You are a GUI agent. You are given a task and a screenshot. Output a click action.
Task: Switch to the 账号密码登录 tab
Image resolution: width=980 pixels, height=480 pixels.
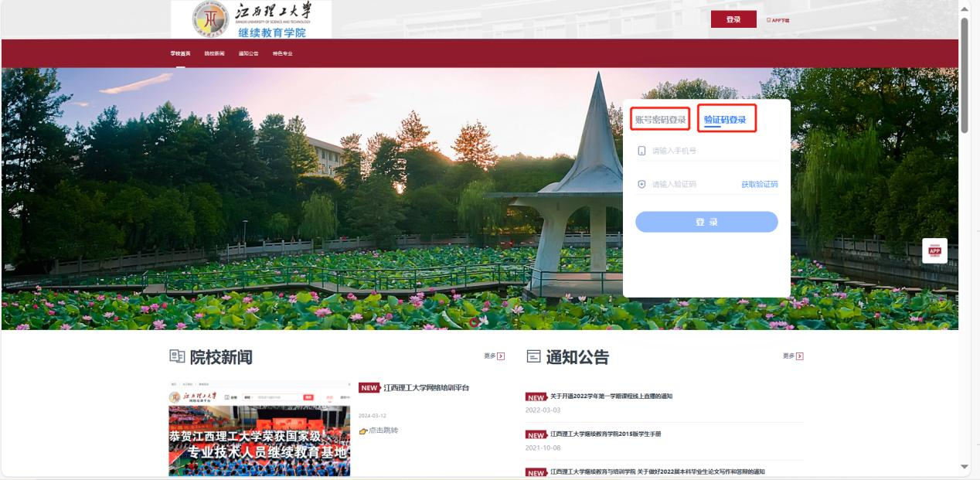(660, 120)
